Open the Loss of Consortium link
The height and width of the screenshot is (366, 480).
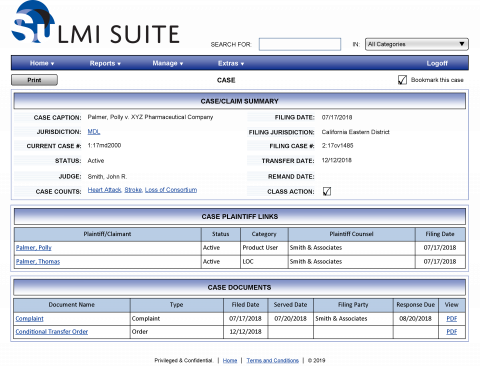[171, 190]
